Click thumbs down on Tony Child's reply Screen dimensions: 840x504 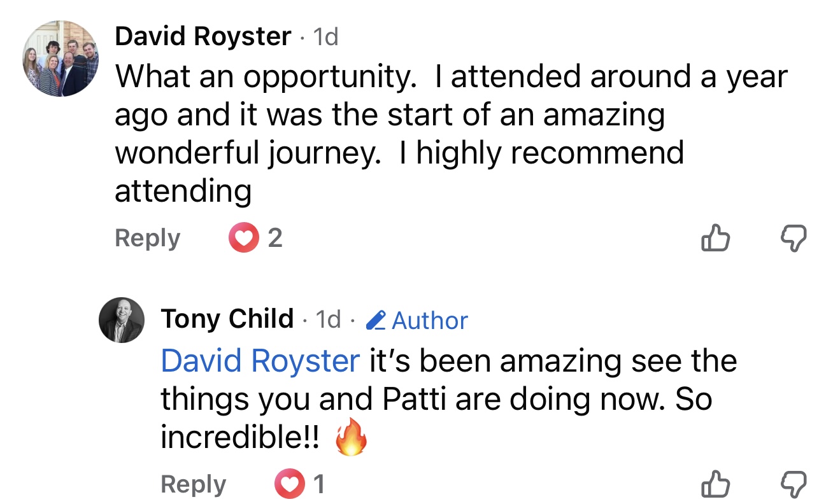pyautogui.click(x=793, y=486)
